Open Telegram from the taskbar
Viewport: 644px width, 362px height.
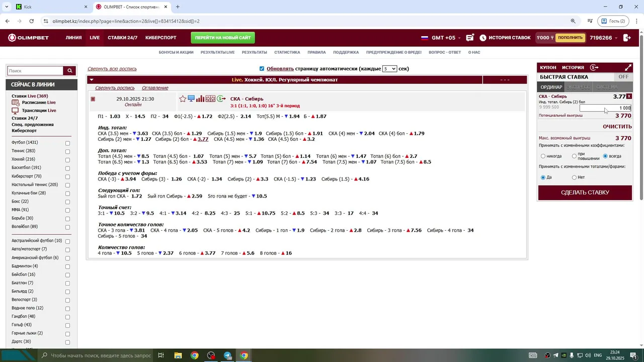pyautogui.click(x=227, y=355)
